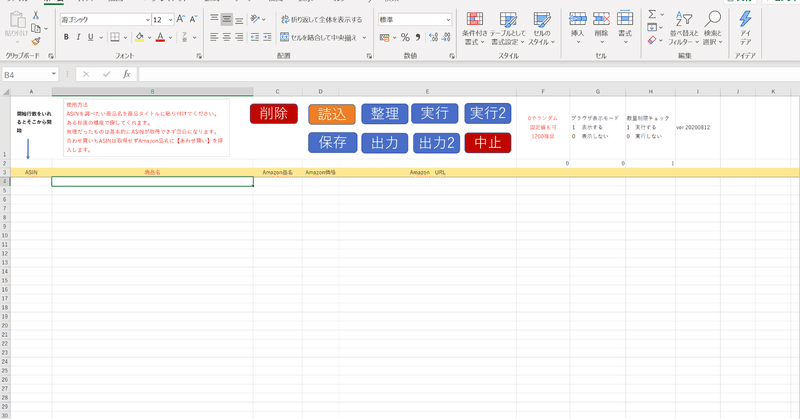Click the insert function fx icon
Image resolution: width=800 pixels, height=419 pixels.
pyautogui.click(x=127, y=75)
